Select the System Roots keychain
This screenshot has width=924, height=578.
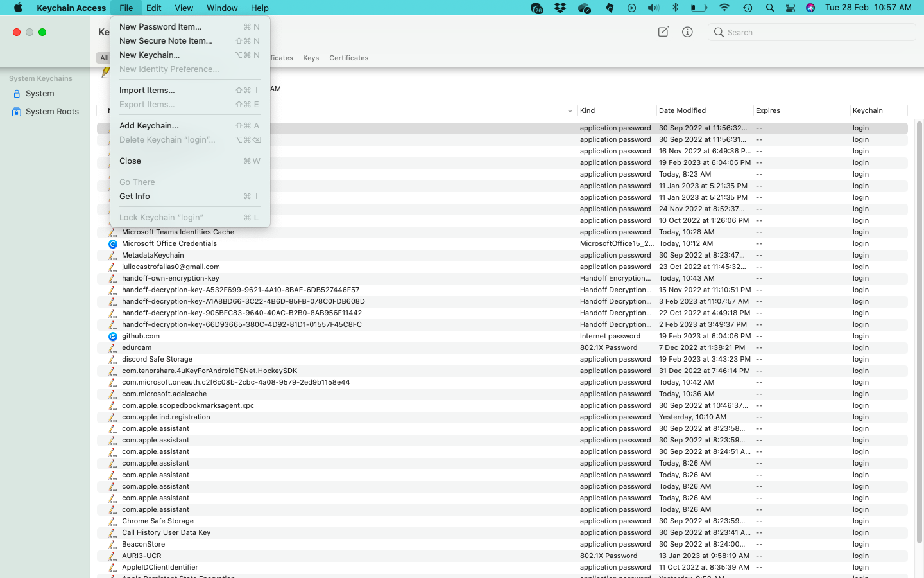click(51, 112)
